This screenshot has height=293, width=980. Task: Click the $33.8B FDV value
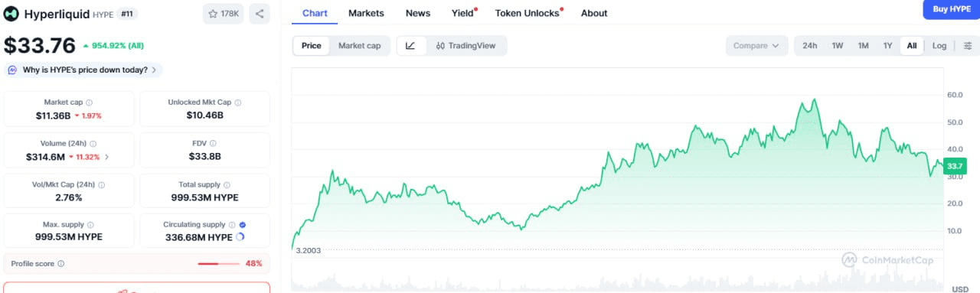click(204, 157)
